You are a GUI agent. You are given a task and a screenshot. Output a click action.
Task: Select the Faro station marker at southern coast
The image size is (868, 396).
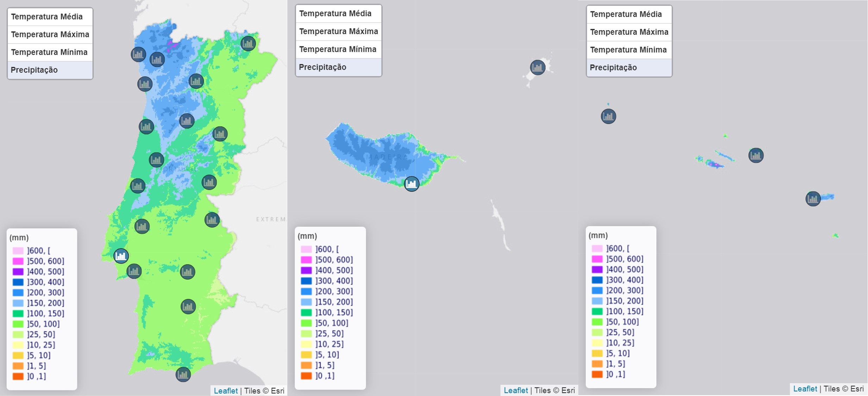pos(183,374)
